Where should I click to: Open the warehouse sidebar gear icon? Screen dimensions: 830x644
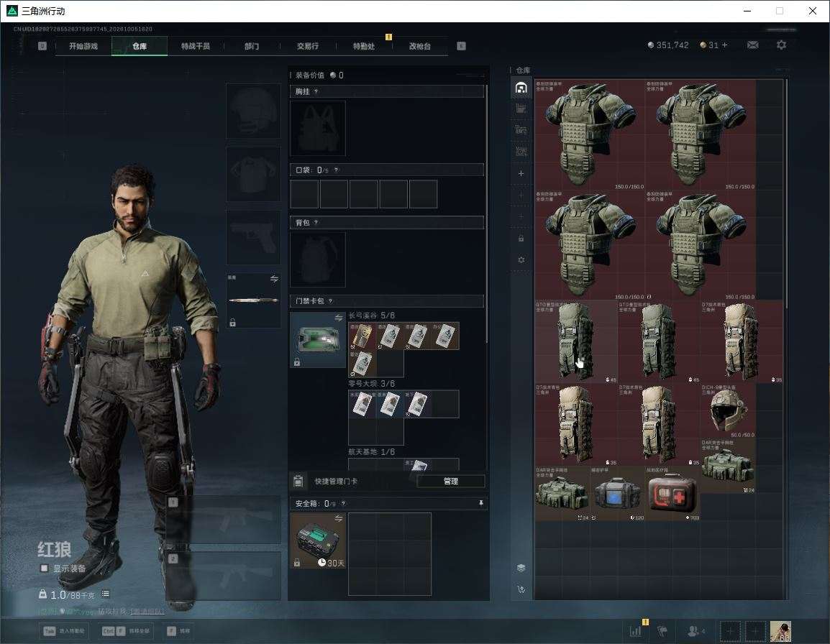tap(521, 259)
